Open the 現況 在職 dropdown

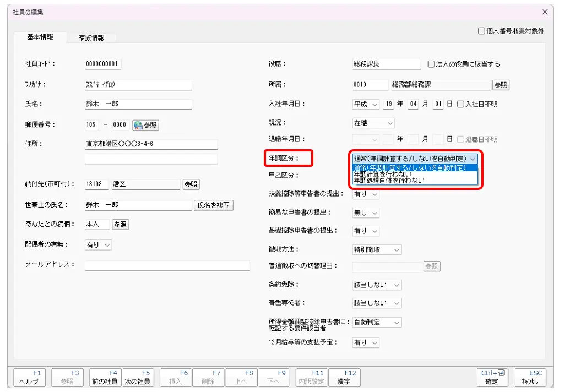click(x=373, y=123)
